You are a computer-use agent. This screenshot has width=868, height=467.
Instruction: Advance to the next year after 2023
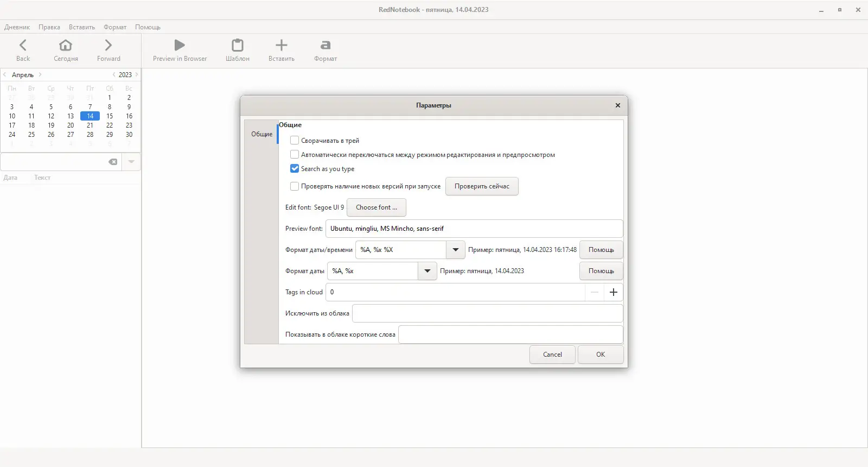137,74
